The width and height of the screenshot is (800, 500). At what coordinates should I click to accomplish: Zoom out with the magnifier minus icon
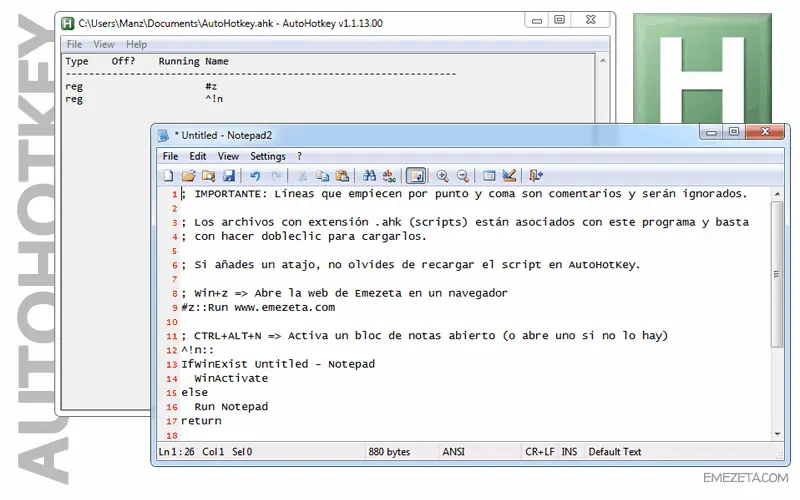pos(462,176)
